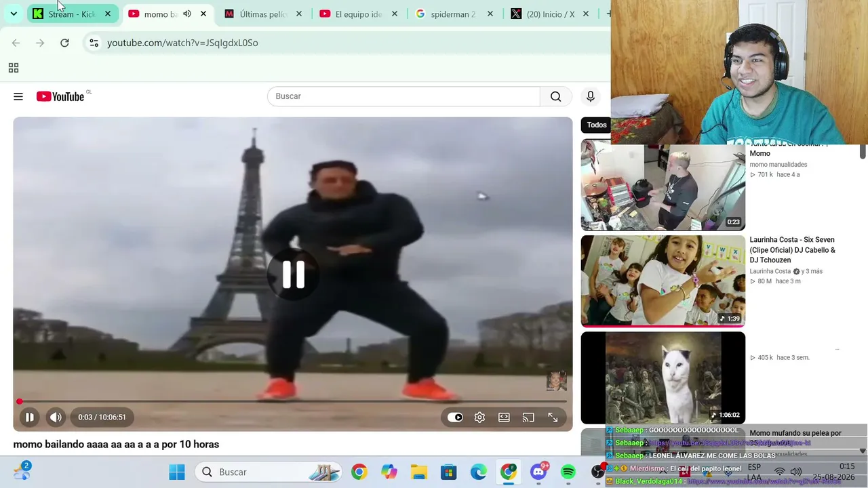Open the 0:23 Momo manualidades video thumbnail
Image resolution: width=868 pixels, height=488 pixels.
663,186
